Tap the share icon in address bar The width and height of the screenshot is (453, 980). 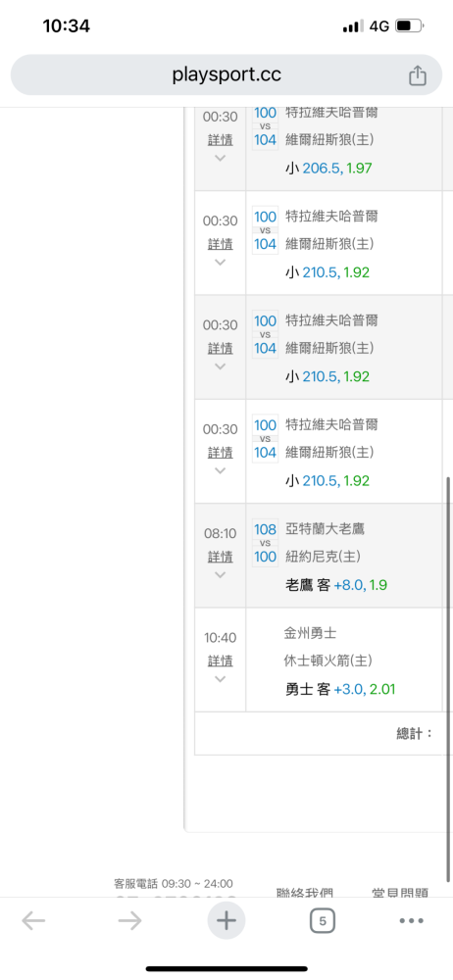(x=418, y=75)
